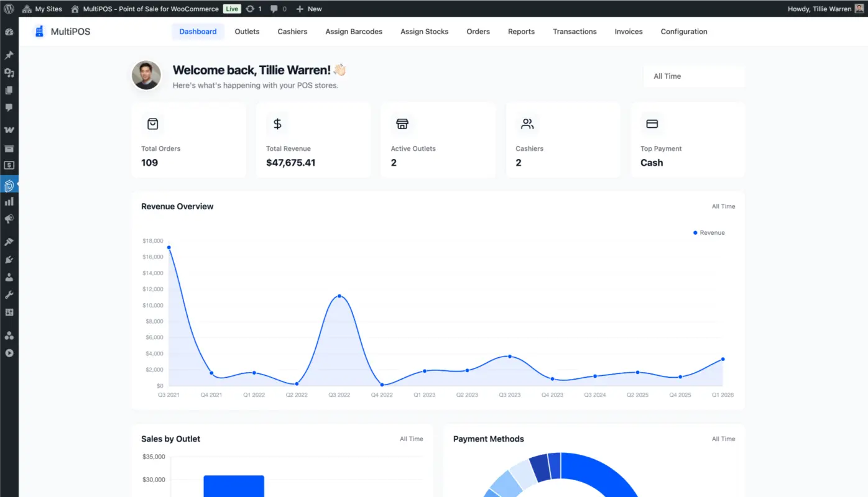Switch to the Reports tab
Viewport: 868px width, 497px height.
(x=521, y=32)
